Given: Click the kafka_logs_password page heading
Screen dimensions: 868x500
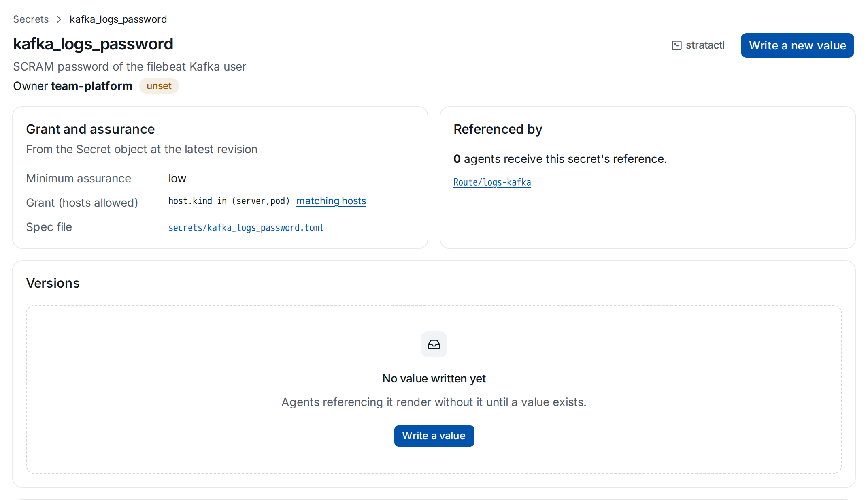Looking at the screenshot, I should point(93,44).
